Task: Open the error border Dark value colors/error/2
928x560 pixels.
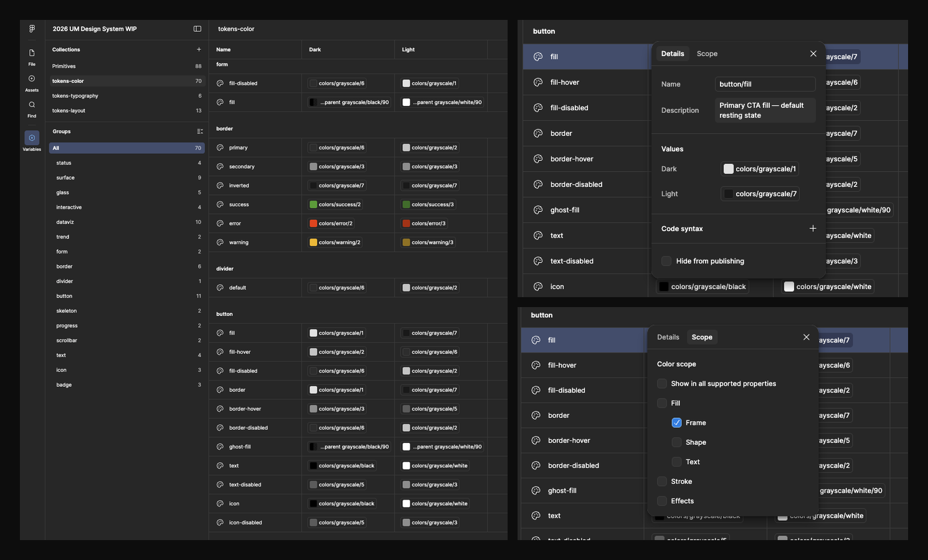Action: [x=332, y=224]
